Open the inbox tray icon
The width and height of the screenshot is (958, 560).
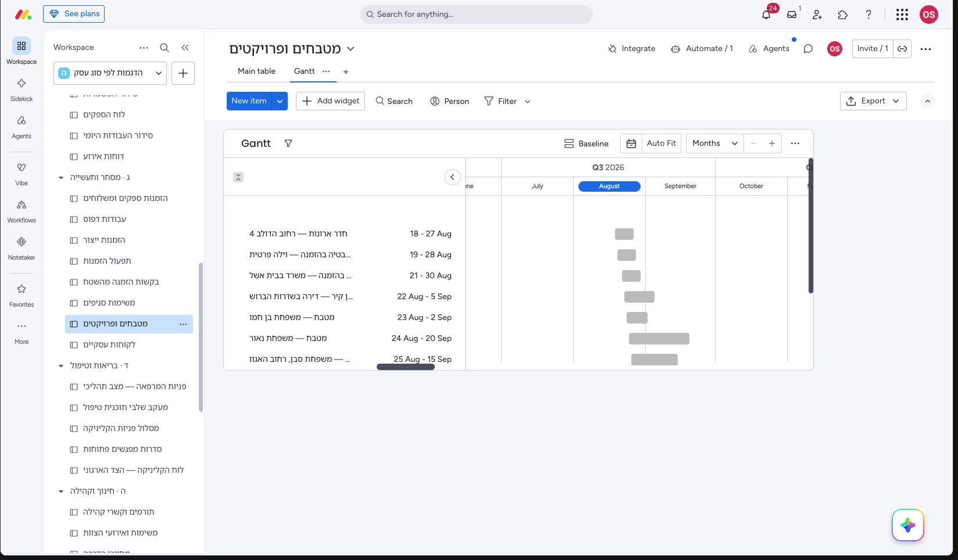(x=792, y=15)
